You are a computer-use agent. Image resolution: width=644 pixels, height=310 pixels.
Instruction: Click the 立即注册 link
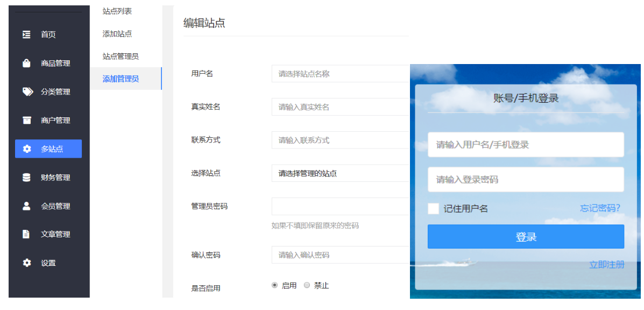[x=607, y=264]
